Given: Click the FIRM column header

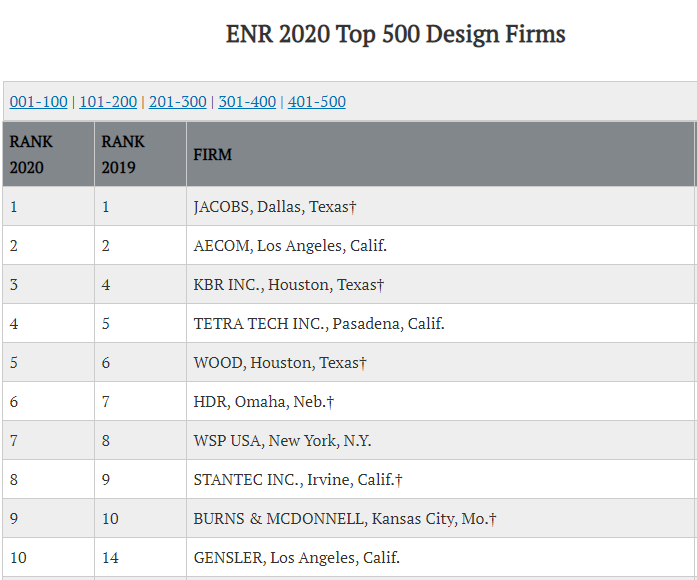Looking at the screenshot, I should tap(440, 154).
